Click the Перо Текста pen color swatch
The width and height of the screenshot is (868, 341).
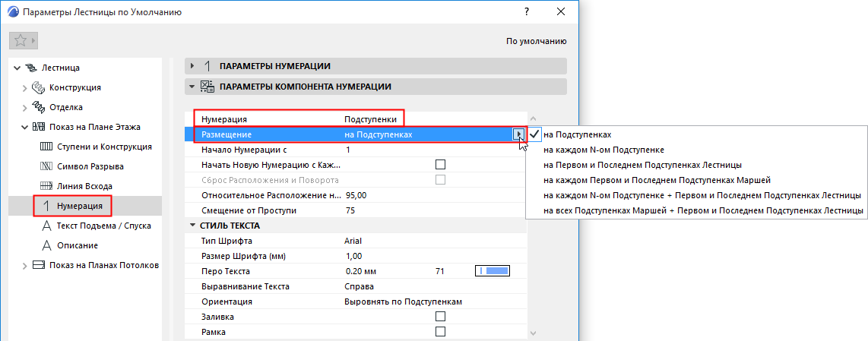[x=492, y=270]
